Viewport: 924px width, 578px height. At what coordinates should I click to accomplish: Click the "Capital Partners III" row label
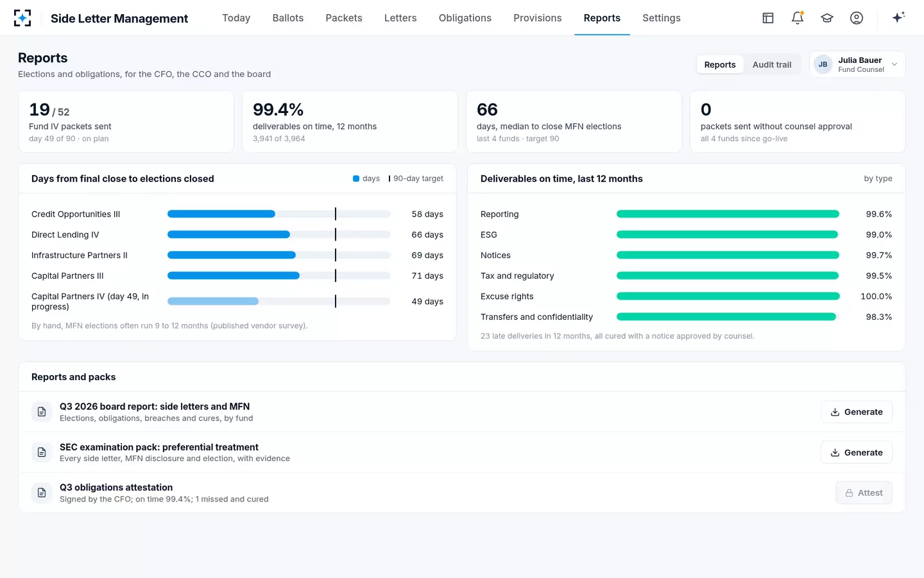pos(67,276)
